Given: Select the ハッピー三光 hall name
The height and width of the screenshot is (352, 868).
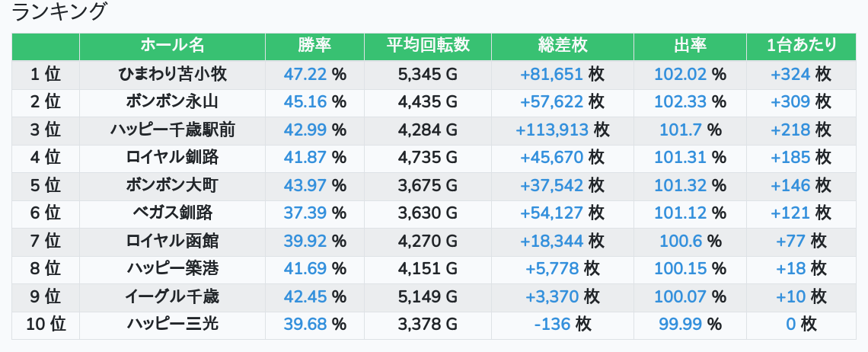Looking at the screenshot, I should click(x=173, y=325).
